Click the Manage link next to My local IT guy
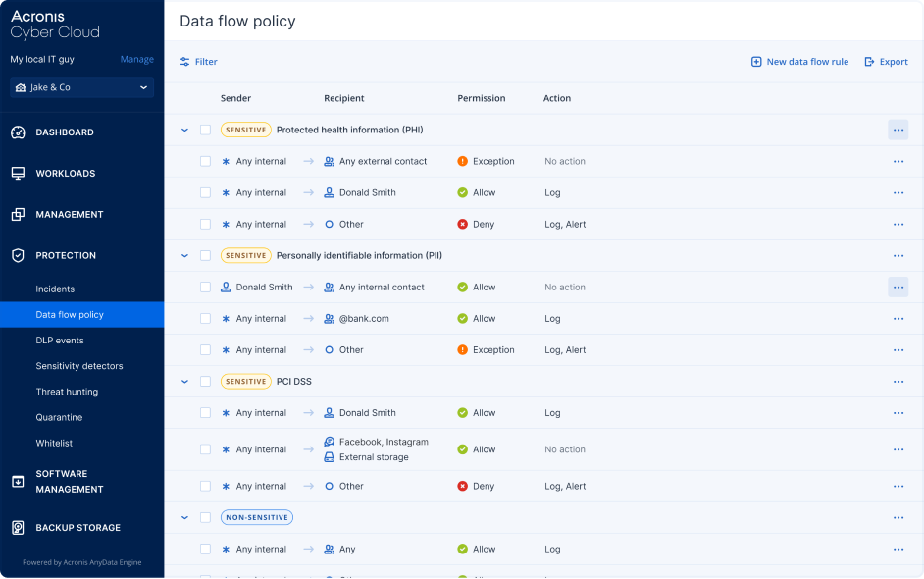 coord(136,59)
